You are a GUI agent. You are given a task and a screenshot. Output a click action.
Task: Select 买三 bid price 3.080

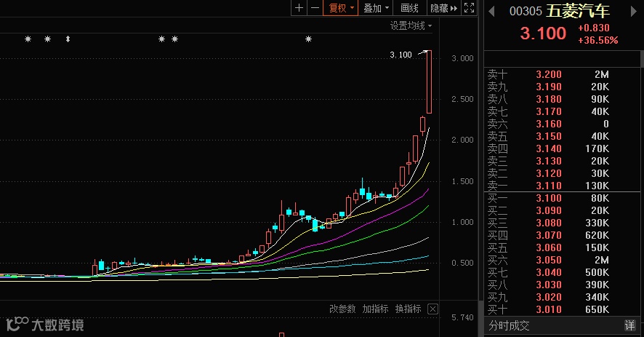coord(549,223)
